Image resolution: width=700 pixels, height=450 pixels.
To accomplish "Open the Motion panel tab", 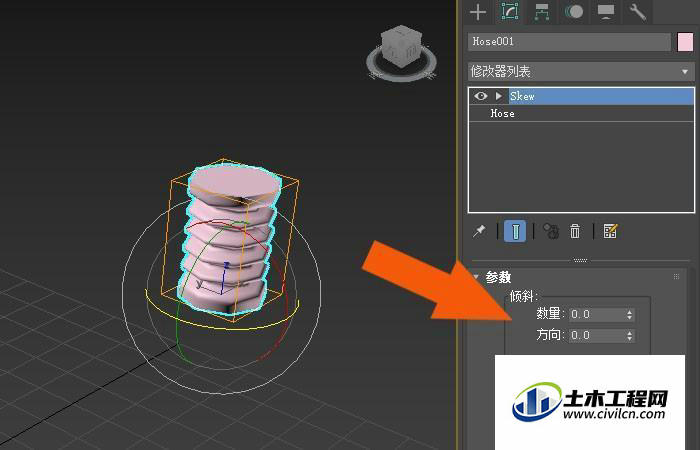I will (x=574, y=12).
